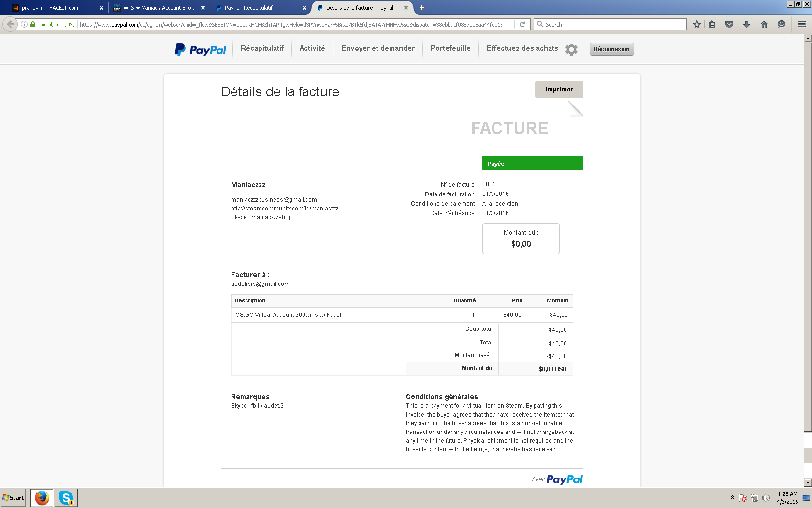Click the network icon in the system tray
This screenshot has height=508, width=812.
tap(754, 498)
